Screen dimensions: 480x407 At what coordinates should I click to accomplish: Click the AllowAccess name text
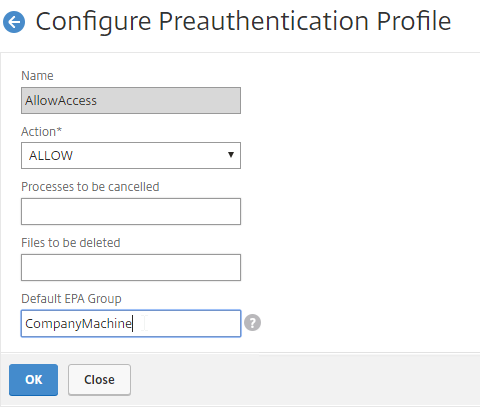click(x=61, y=101)
